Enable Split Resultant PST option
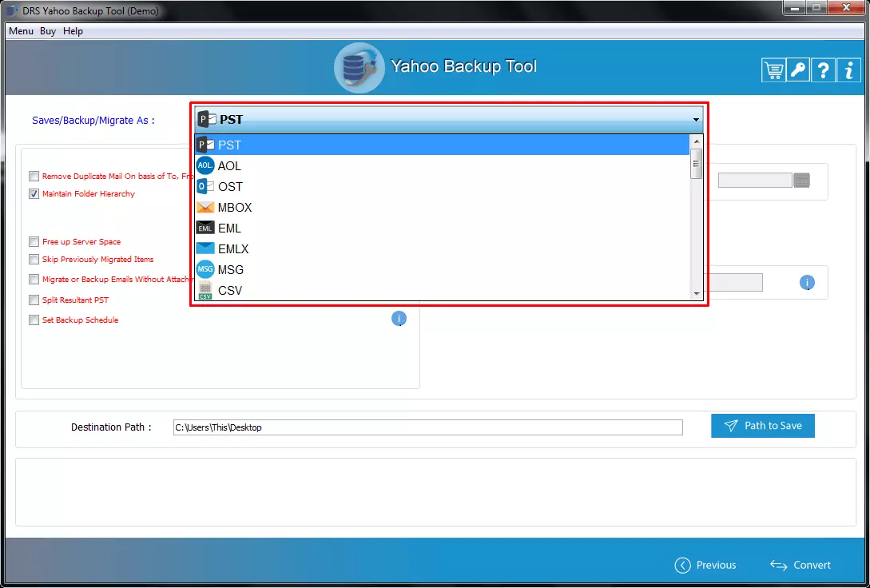This screenshot has height=588, width=870. point(34,300)
